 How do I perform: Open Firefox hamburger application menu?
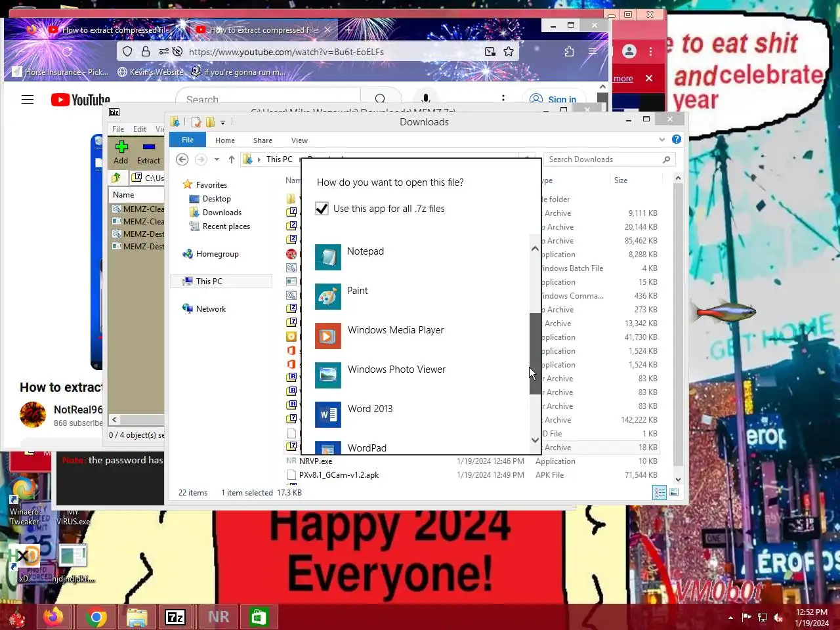[x=593, y=51]
